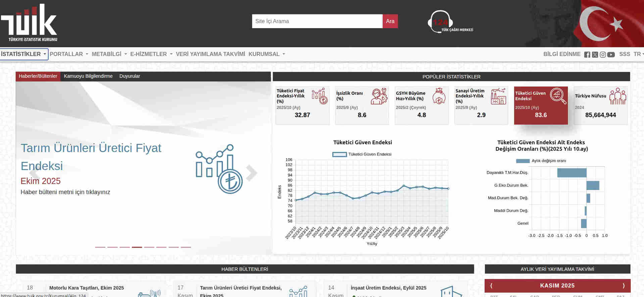This screenshot has width=644, height=297.
Task: Open the TÜİK logo home link
Action: 29,22
